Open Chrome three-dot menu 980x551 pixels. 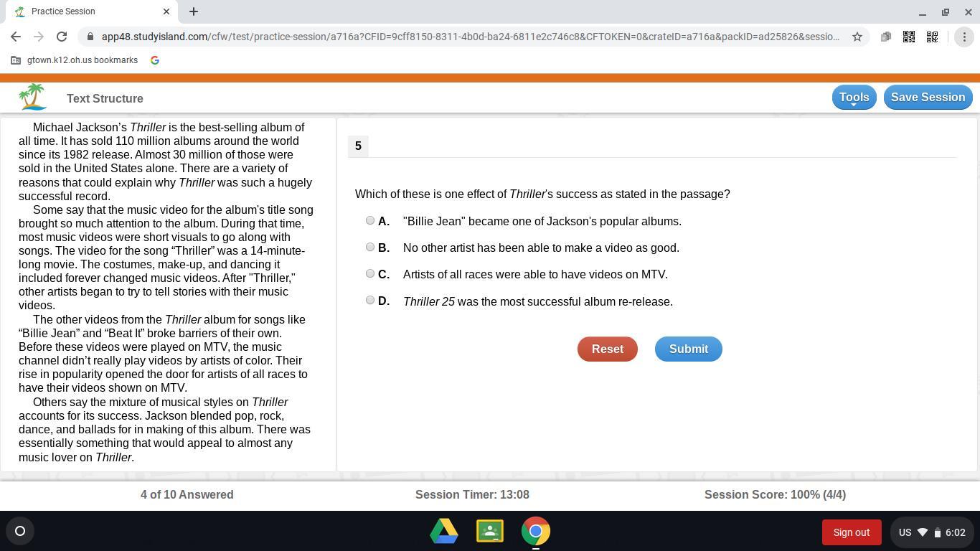point(964,37)
